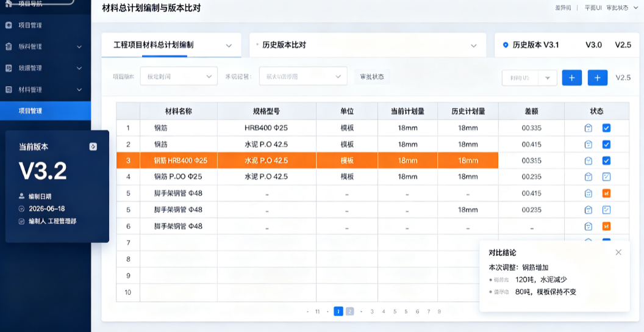Click 钢筋 P.OO Φ25 in row 4
Screen dimensions: 644x332
click(178, 177)
